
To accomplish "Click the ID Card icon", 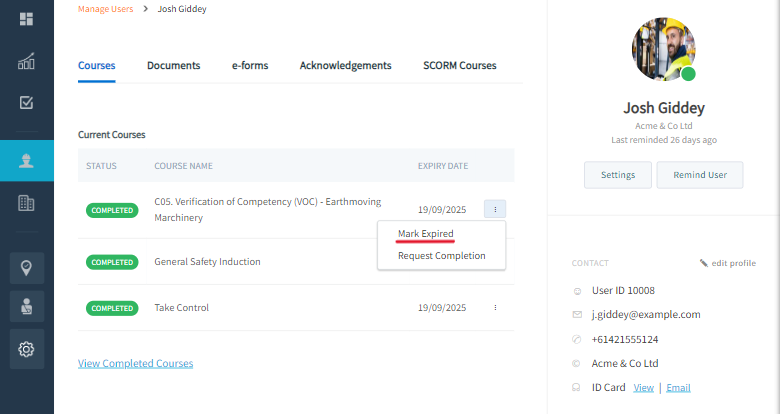I will tap(577, 388).
